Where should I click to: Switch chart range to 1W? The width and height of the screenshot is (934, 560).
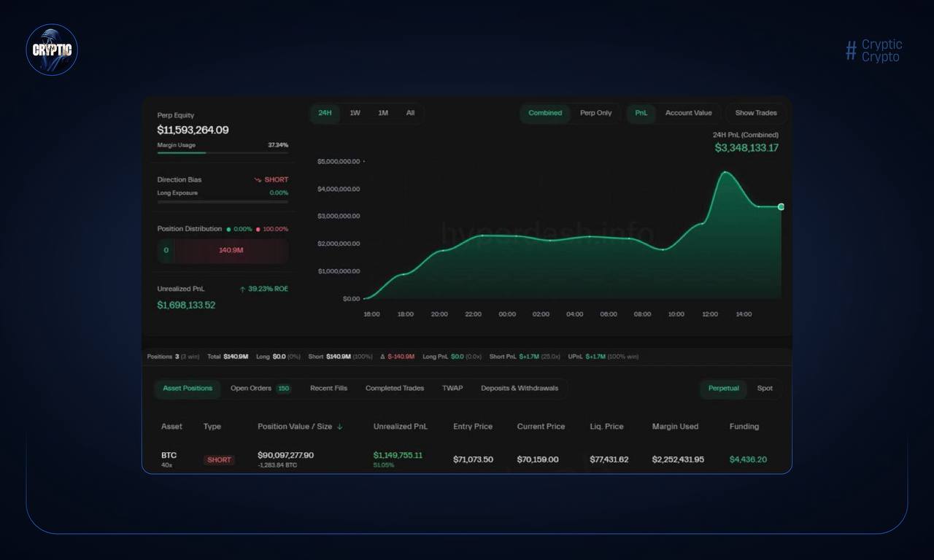coord(355,113)
